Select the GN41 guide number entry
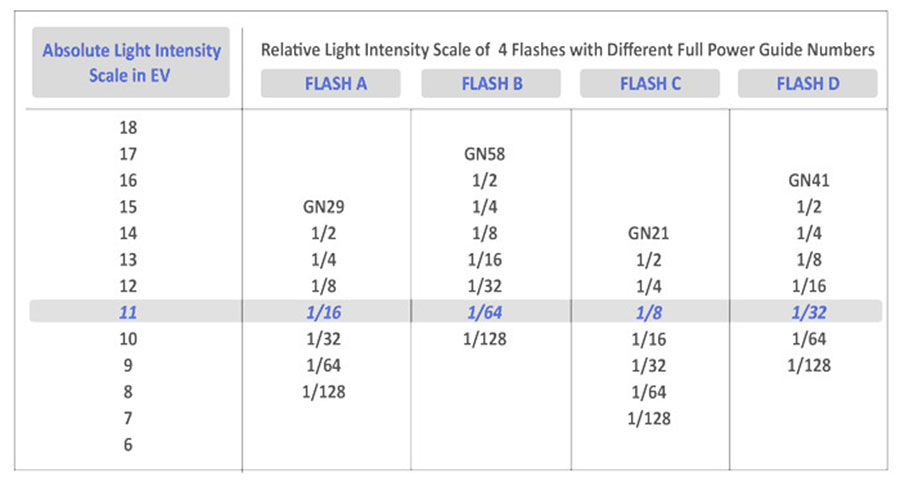 pos(809,180)
